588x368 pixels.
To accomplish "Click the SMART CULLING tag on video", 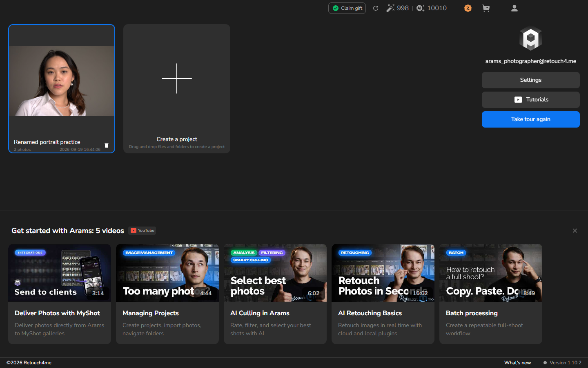I will [x=251, y=260].
